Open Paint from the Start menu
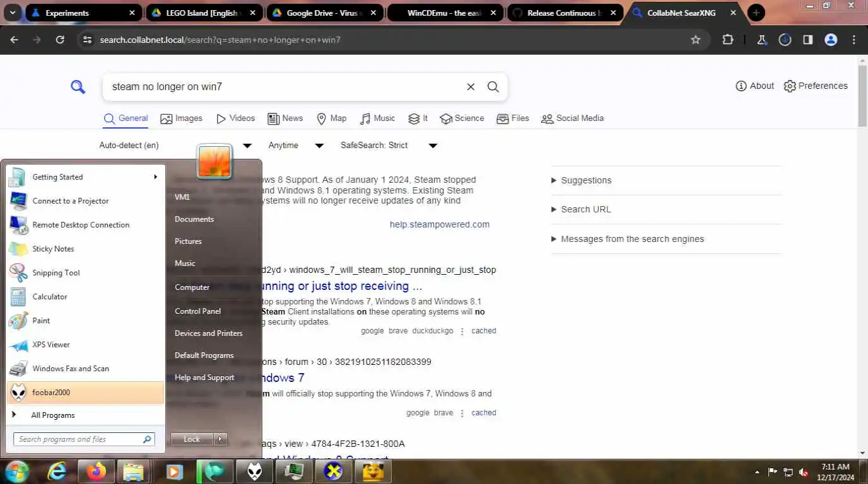 click(x=85, y=321)
